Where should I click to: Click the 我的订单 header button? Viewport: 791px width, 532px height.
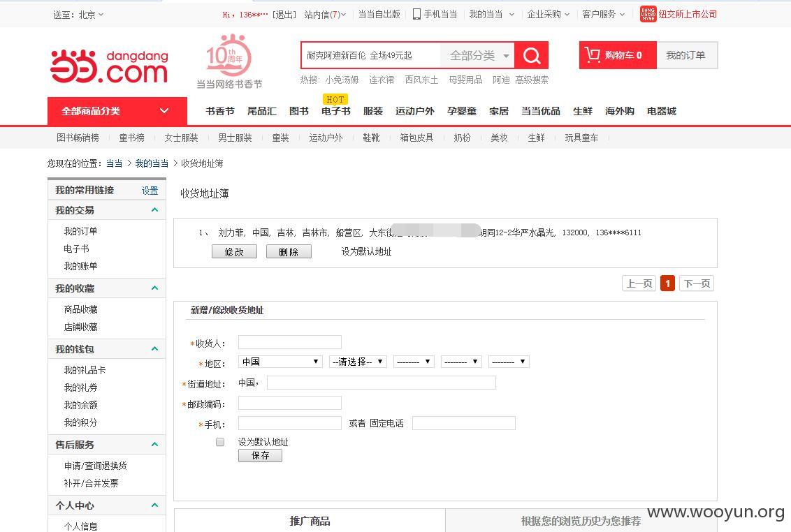(x=686, y=55)
